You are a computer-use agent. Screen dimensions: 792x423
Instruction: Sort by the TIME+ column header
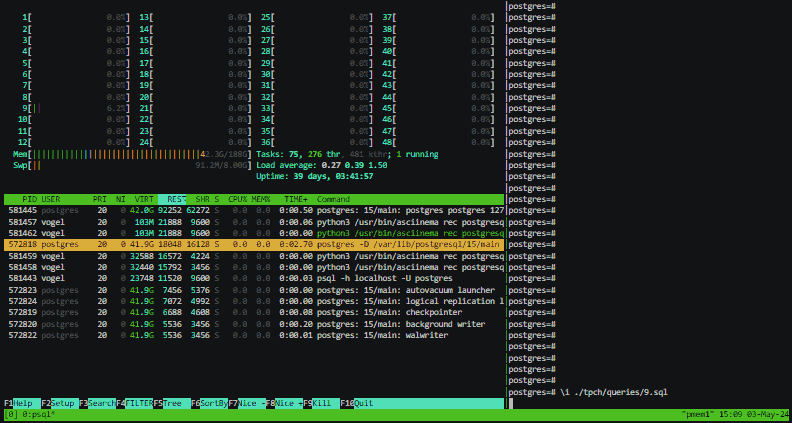point(295,199)
